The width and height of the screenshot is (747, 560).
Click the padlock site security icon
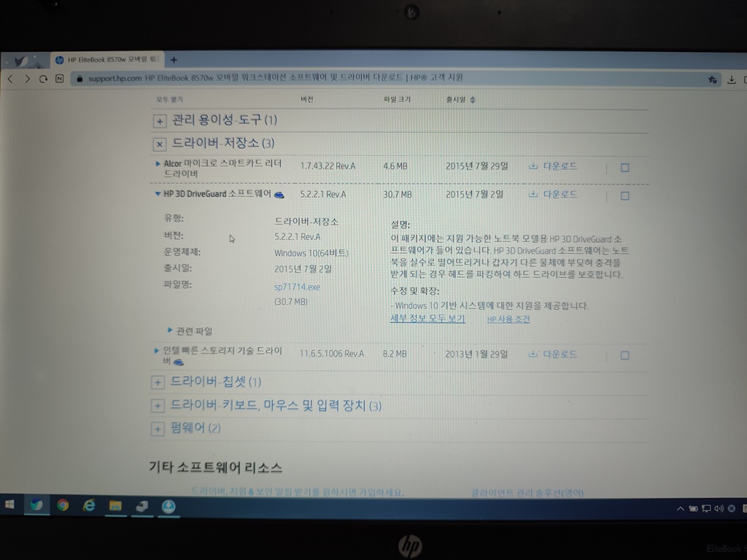click(80, 79)
